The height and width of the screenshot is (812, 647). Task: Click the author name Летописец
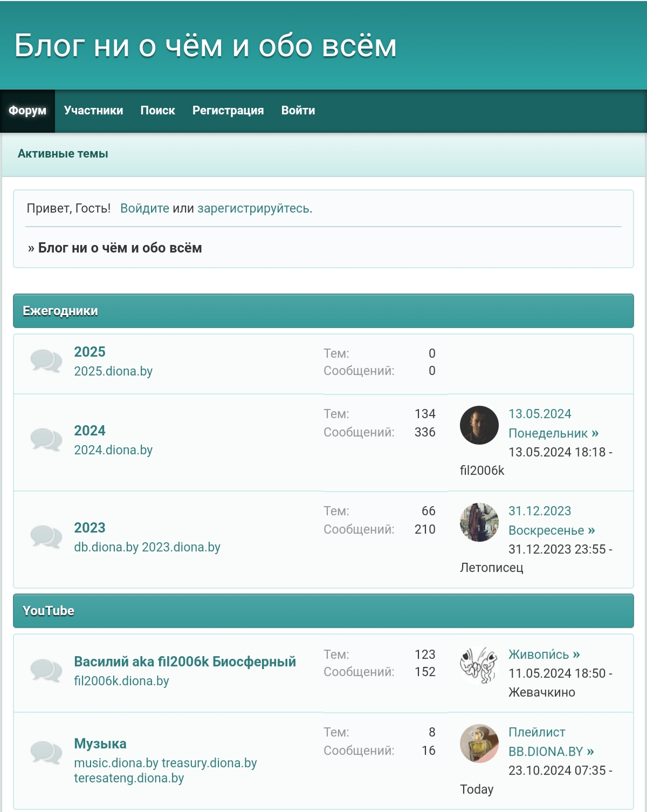(492, 568)
